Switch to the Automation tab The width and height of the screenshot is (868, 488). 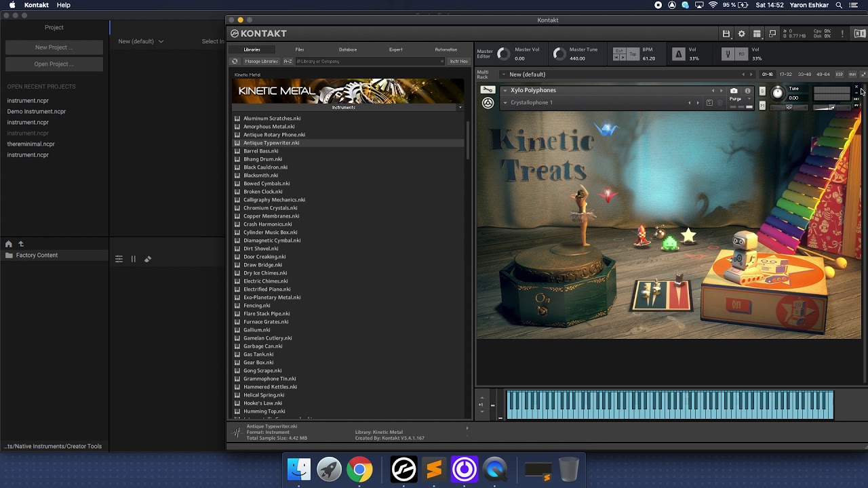click(x=446, y=49)
